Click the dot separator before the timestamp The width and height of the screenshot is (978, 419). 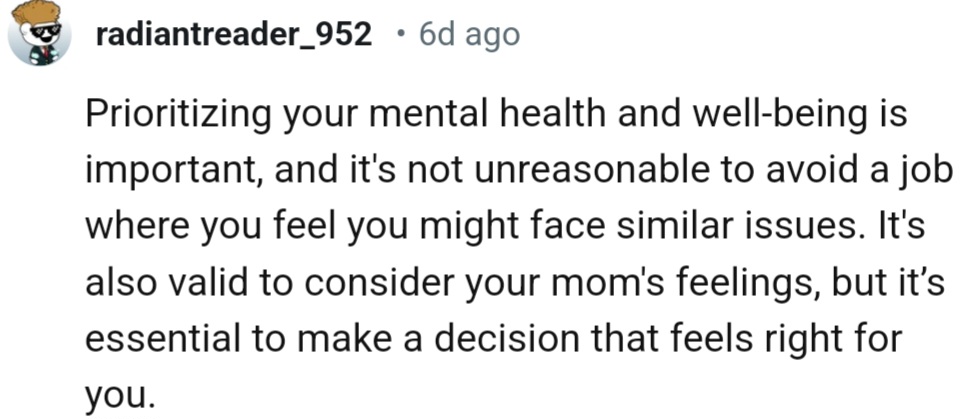400,35
